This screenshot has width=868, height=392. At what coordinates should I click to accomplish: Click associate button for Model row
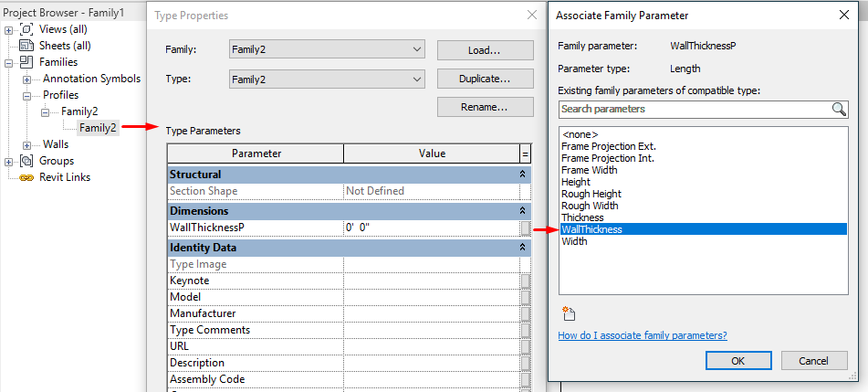[526, 297]
